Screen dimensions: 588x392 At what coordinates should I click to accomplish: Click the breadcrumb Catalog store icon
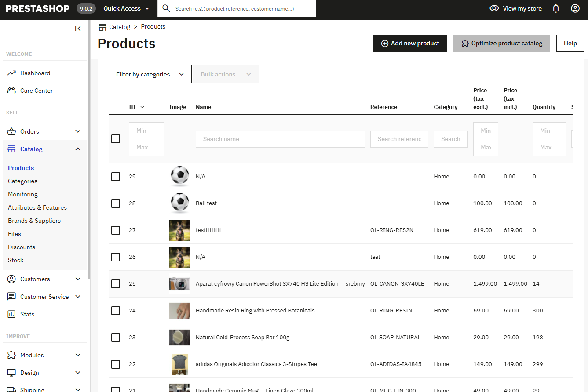tap(102, 27)
